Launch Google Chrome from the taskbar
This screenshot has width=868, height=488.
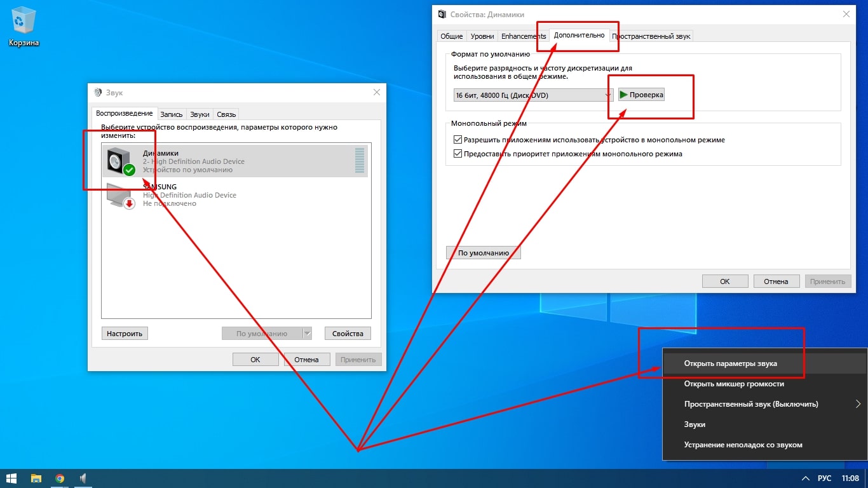(x=60, y=478)
